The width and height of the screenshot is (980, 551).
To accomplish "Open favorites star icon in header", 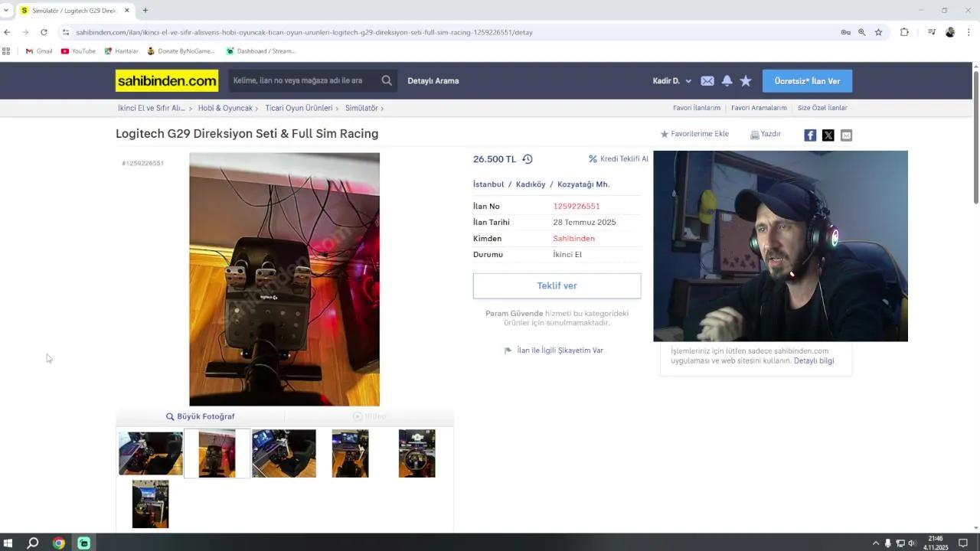I will point(746,81).
